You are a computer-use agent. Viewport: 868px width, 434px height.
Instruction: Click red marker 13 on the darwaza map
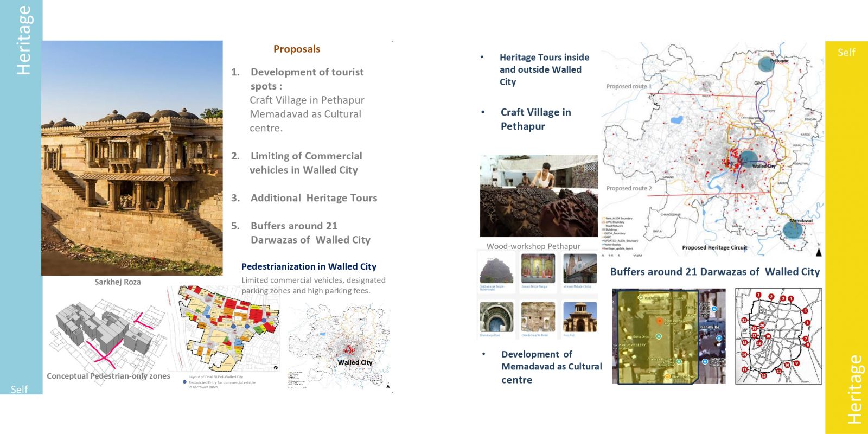tap(745, 369)
